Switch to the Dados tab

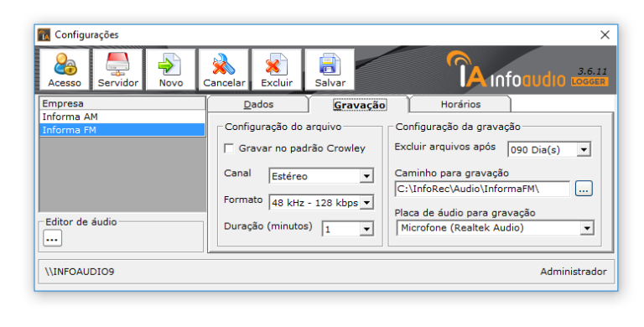tap(258, 104)
